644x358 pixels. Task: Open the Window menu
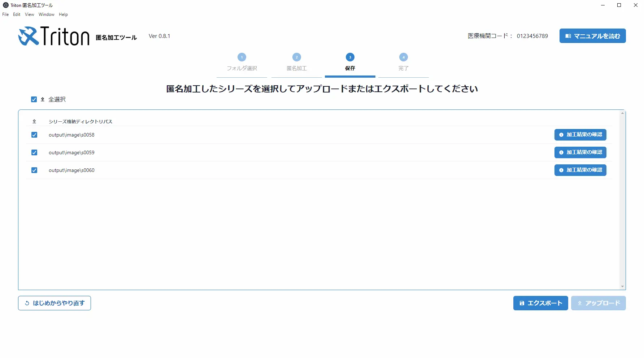coord(46,14)
